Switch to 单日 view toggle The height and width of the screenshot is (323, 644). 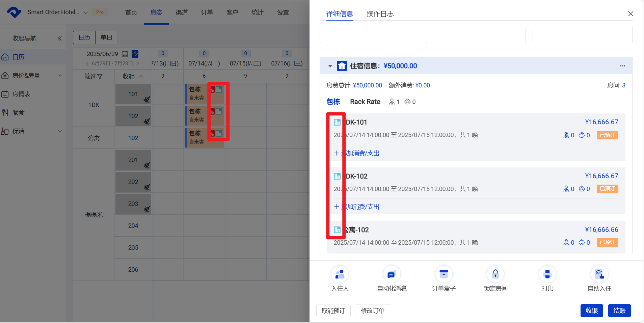[x=106, y=37]
